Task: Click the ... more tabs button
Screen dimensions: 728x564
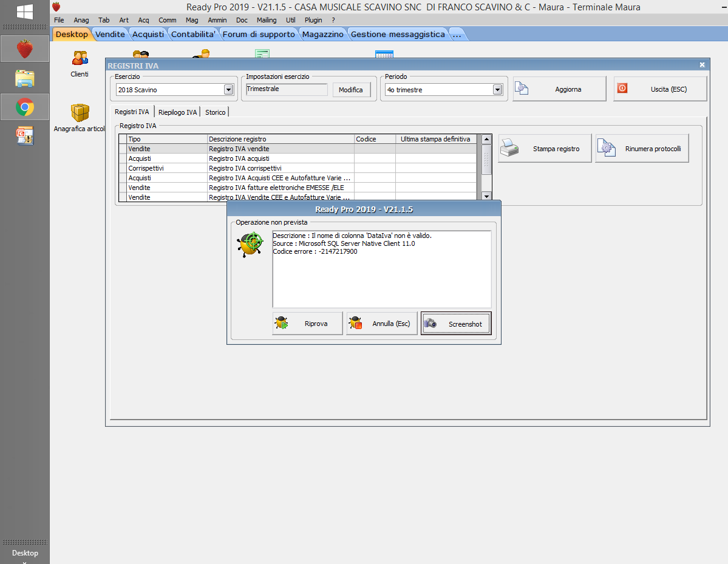Action: pos(457,35)
